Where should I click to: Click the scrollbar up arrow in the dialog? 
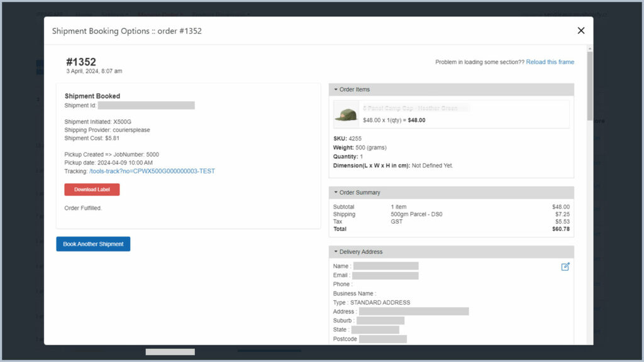pyautogui.click(x=589, y=48)
